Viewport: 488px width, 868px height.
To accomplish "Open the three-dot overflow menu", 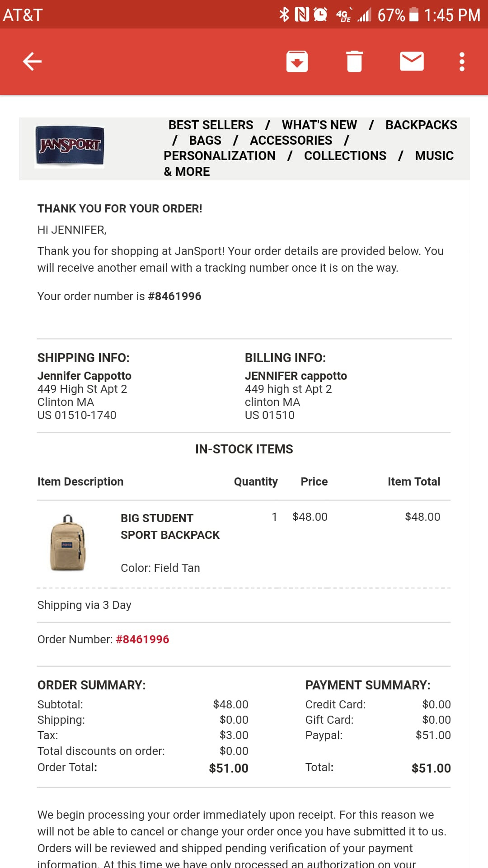I will pos(462,61).
